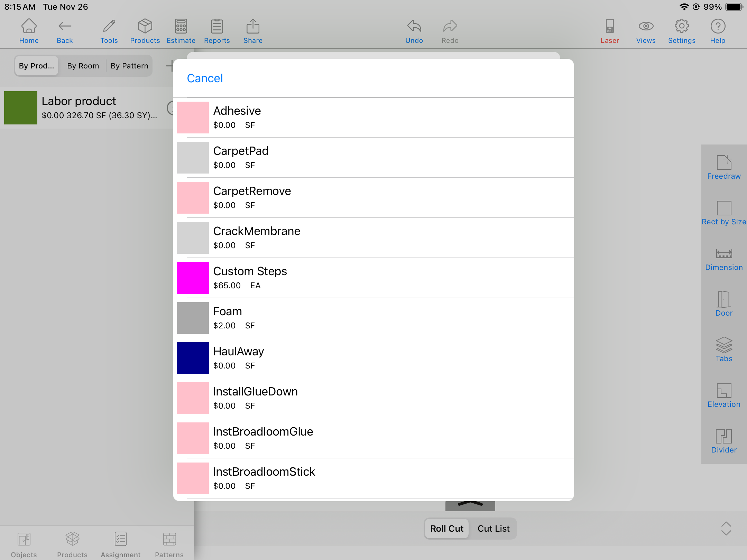Click the up-down chevron at bottom right
The width and height of the screenshot is (747, 560).
(726, 529)
